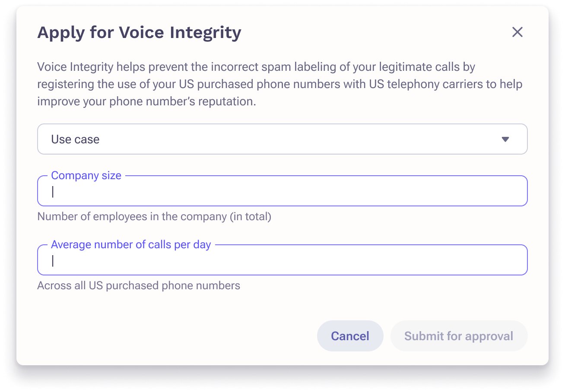Click the downward triangle in the Use case field
Screen dimensions: 565x392
(505, 139)
